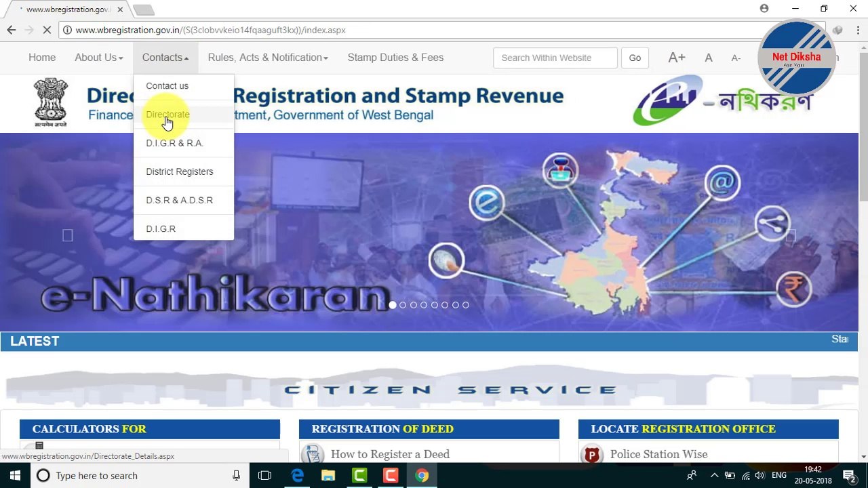Stop page loading with the X button

point(47,30)
